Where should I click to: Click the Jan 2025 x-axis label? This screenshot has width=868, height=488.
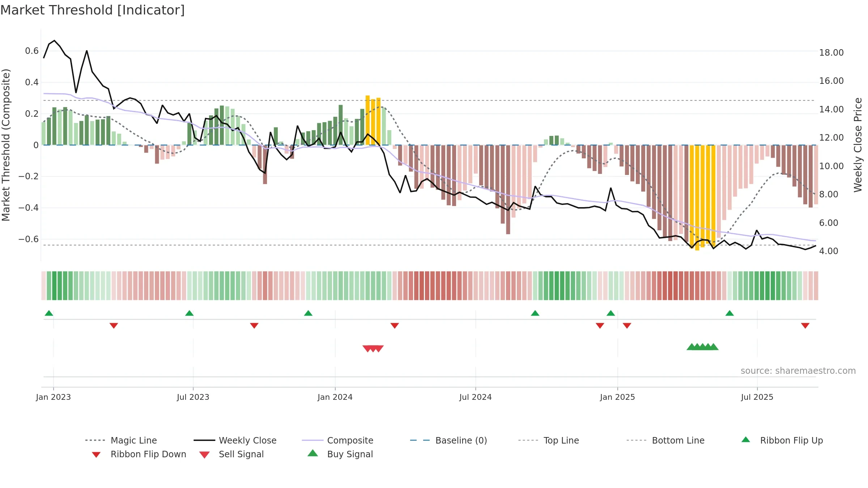[x=618, y=397]
